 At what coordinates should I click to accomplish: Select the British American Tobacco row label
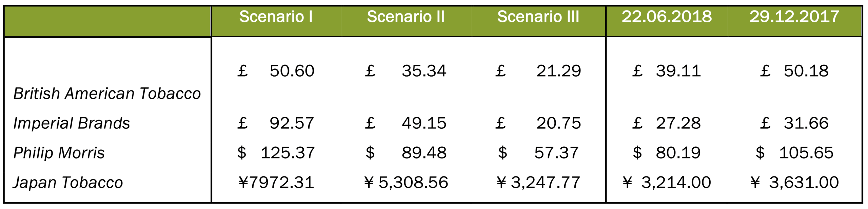107,93
